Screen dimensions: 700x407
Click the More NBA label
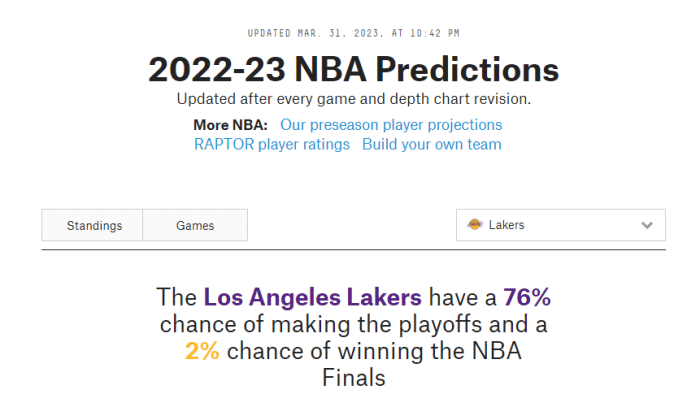230,125
